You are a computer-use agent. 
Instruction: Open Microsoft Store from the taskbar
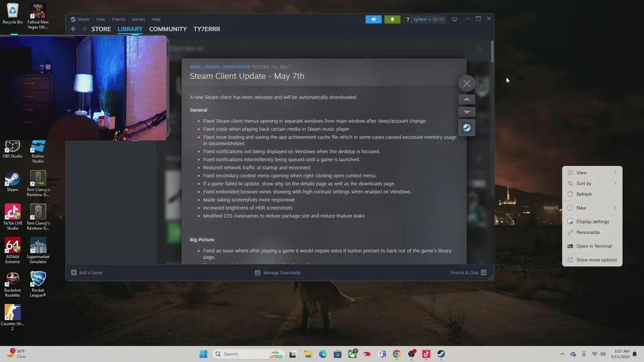(338, 354)
